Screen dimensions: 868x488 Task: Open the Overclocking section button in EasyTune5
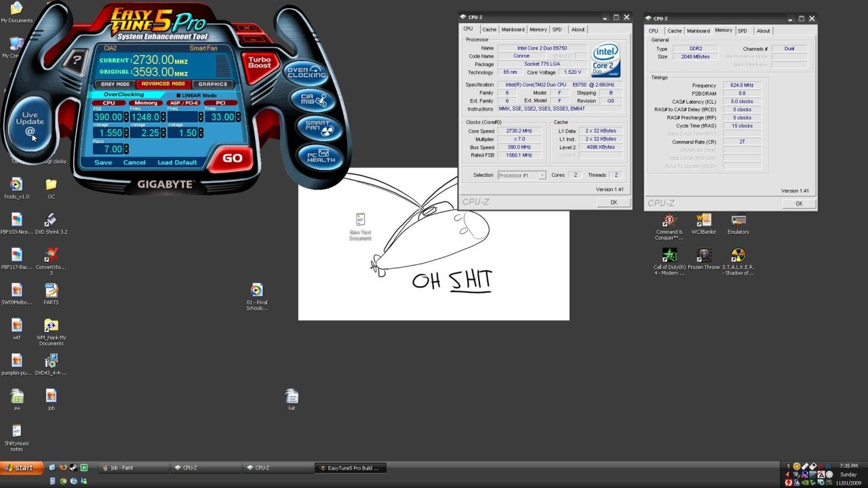point(306,73)
